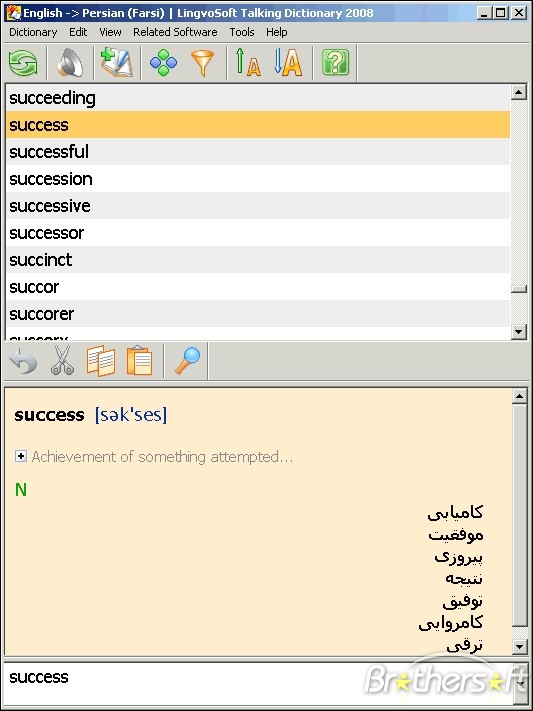Select 'successful' in the word list
The width and height of the screenshot is (533, 711).
(258, 151)
